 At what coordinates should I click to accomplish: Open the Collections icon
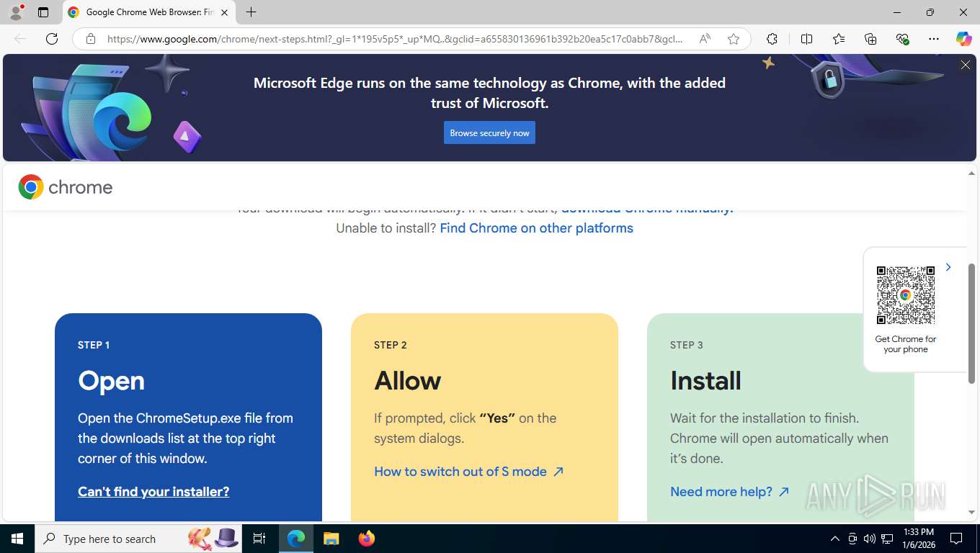click(870, 39)
